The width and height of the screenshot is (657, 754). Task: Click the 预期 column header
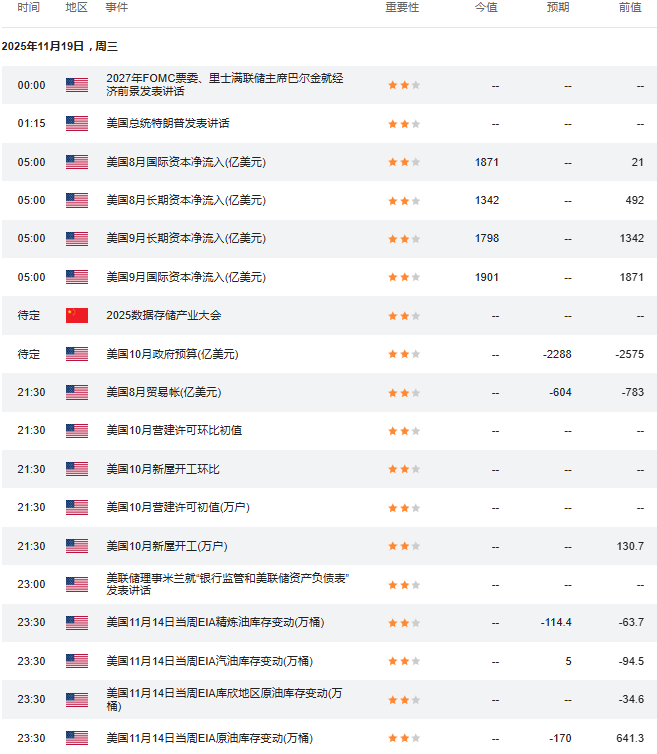tap(558, 7)
